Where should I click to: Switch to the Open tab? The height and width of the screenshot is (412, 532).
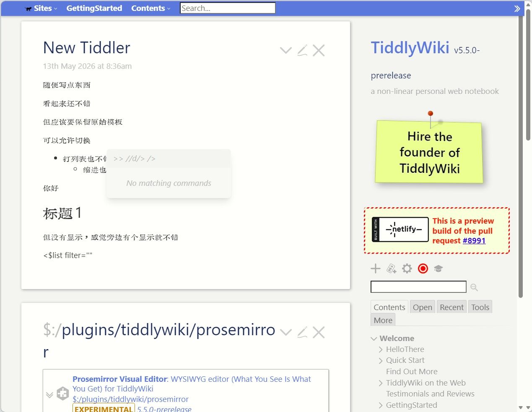(422, 307)
